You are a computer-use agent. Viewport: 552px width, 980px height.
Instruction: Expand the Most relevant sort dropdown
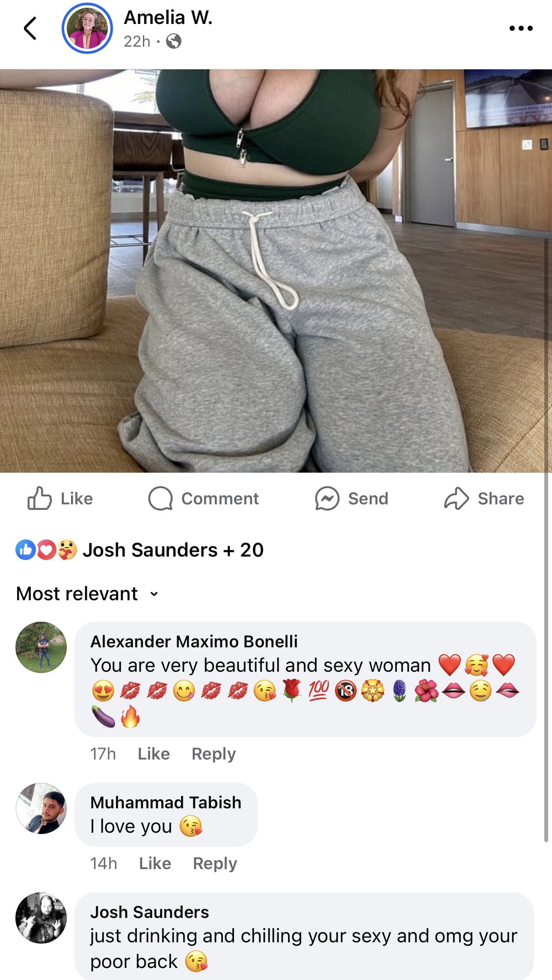coord(87,594)
